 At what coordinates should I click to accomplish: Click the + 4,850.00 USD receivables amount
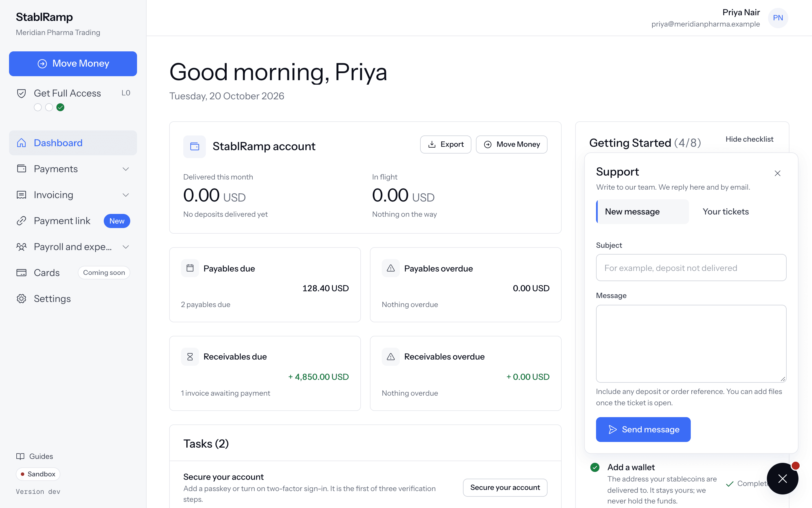point(318,377)
